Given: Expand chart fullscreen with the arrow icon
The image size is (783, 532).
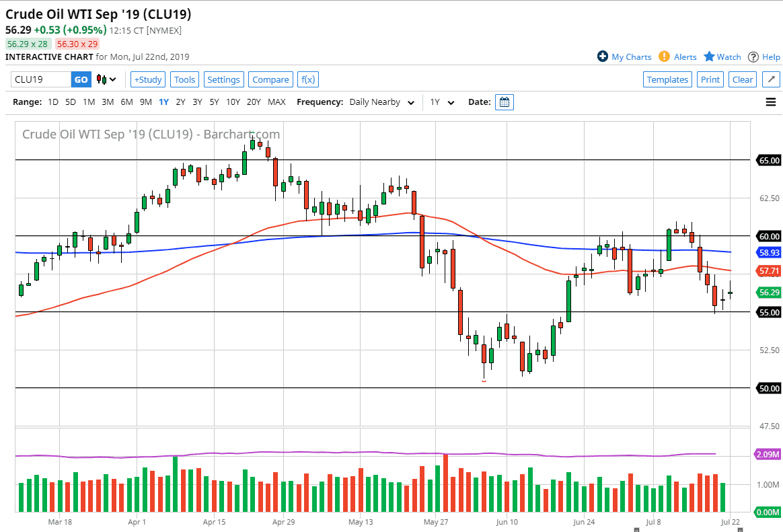Looking at the screenshot, I should [771, 79].
